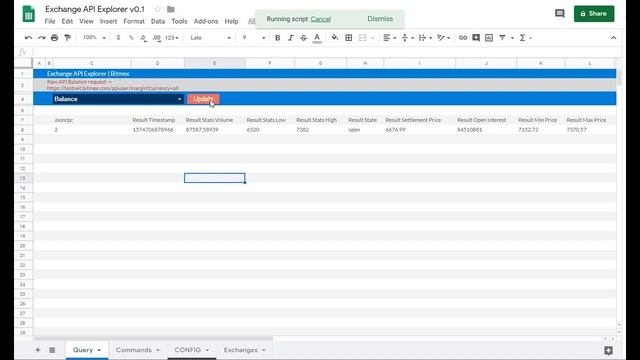The height and width of the screenshot is (360, 640).
Task: Open the Tools menu
Action: pyautogui.click(x=179, y=21)
